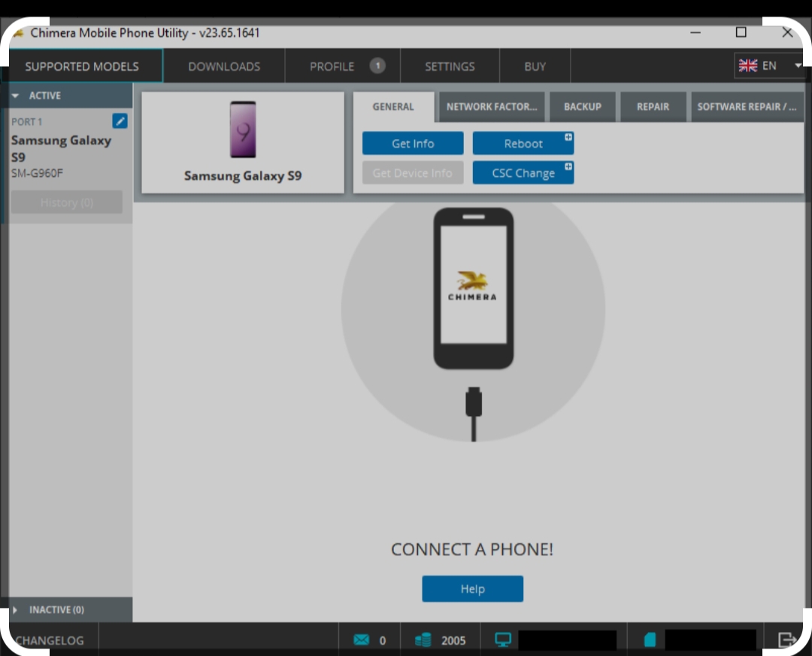This screenshot has width=812, height=656.
Task: Click the 2005 credits value
Action: tap(453, 640)
